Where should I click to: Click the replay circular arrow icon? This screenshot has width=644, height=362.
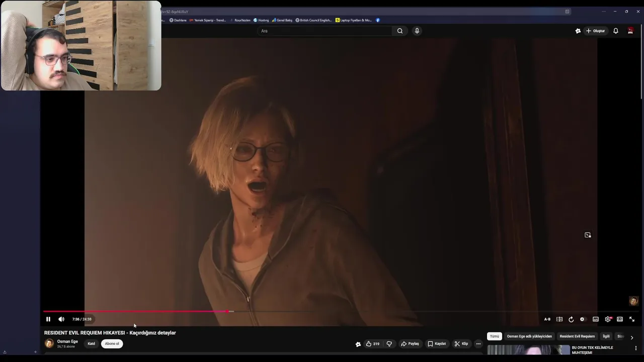pyautogui.click(x=571, y=319)
